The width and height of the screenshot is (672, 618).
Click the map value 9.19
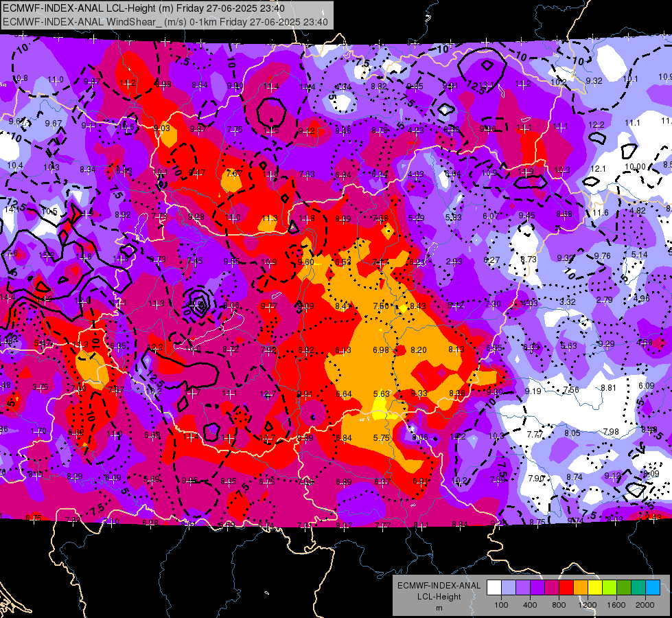click(533, 391)
